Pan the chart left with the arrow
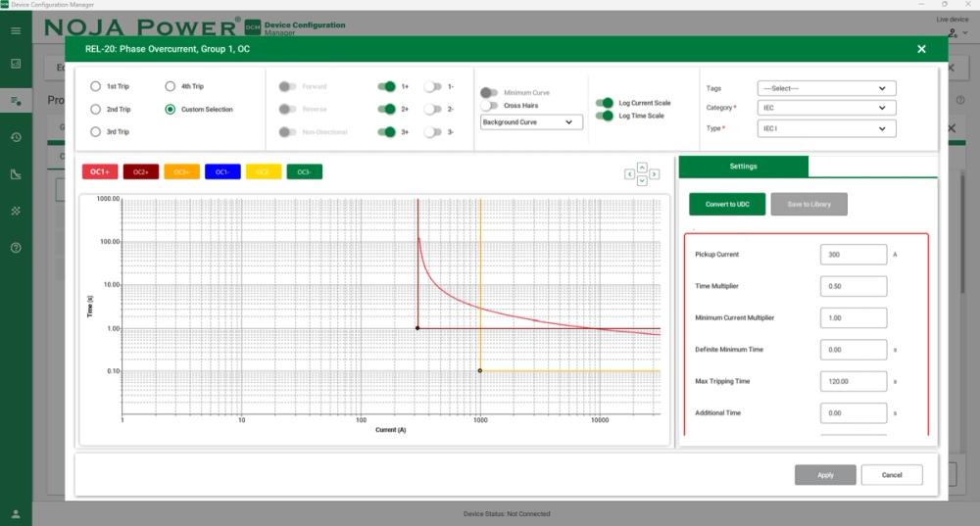This screenshot has width=980, height=526. (629, 174)
